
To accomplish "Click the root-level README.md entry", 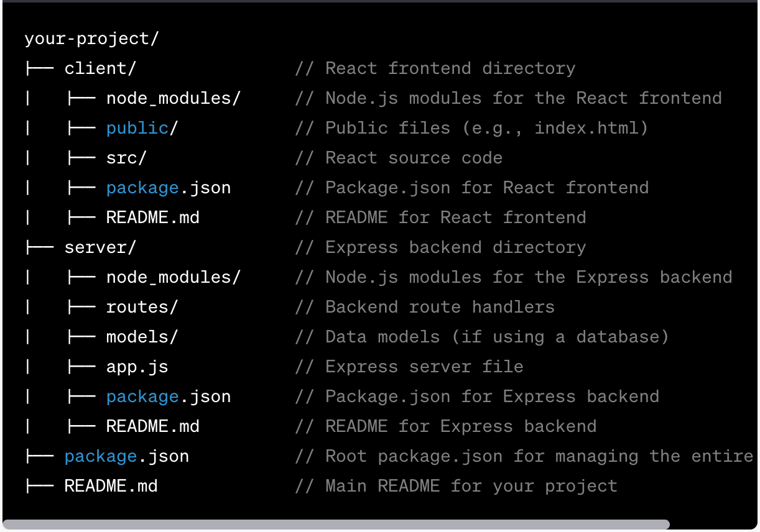I will click(111, 486).
